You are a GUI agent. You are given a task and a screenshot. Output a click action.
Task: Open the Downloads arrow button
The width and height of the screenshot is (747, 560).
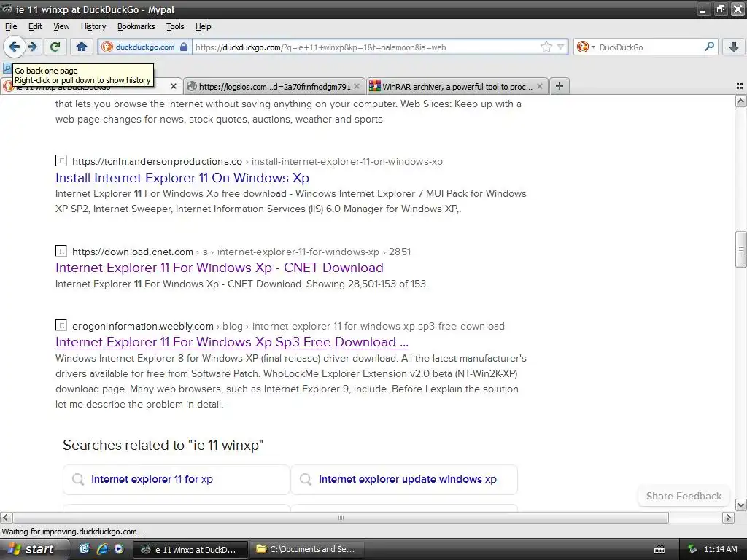click(x=734, y=47)
